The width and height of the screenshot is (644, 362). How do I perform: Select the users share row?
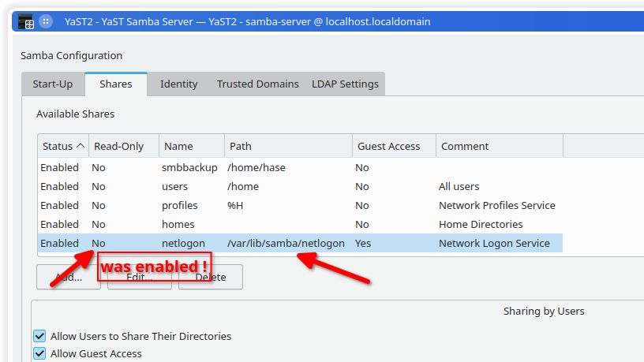point(174,186)
